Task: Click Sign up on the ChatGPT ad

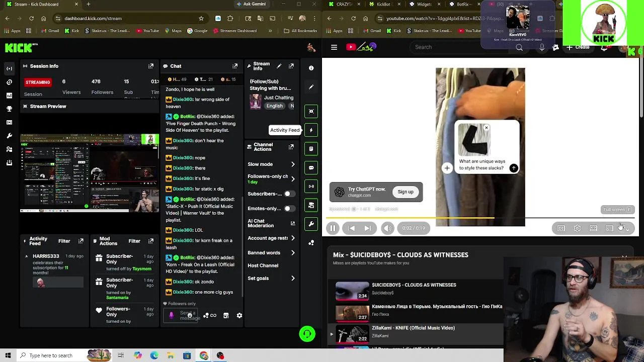Action: (406, 192)
